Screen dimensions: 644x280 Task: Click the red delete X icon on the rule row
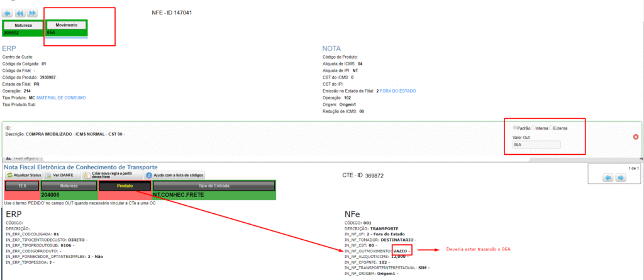[635, 137]
